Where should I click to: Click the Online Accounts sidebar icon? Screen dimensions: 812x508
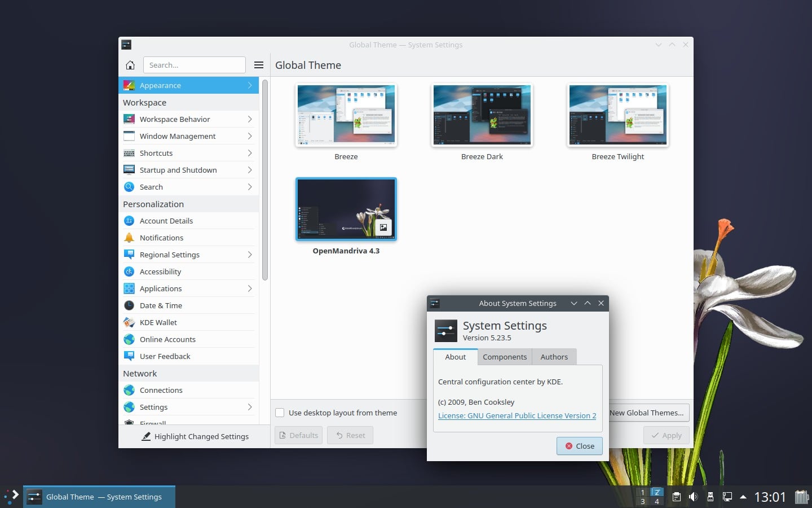(129, 339)
